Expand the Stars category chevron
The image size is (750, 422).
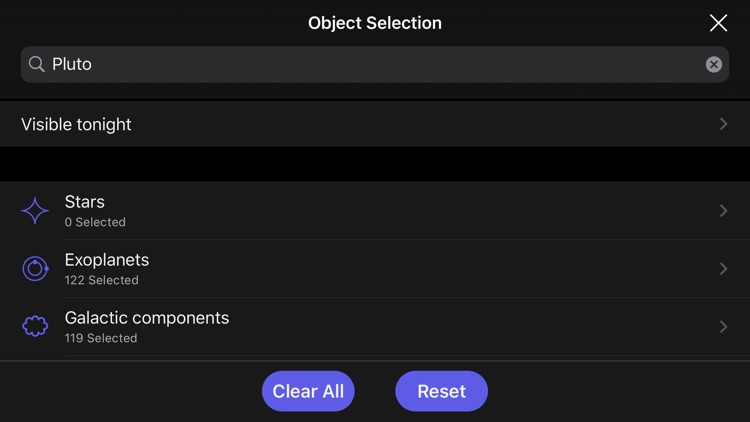click(x=723, y=211)
